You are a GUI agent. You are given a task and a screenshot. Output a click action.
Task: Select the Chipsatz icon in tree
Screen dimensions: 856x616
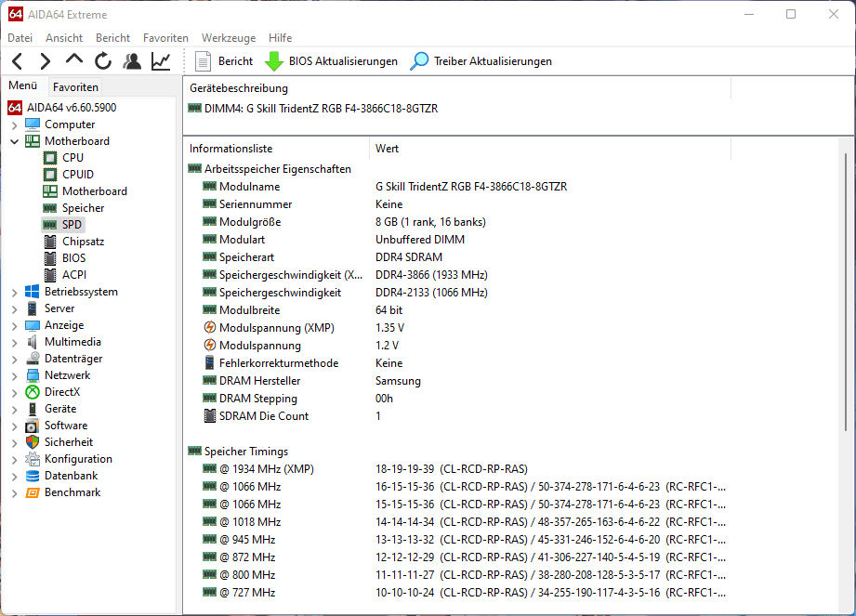point(49,242)
